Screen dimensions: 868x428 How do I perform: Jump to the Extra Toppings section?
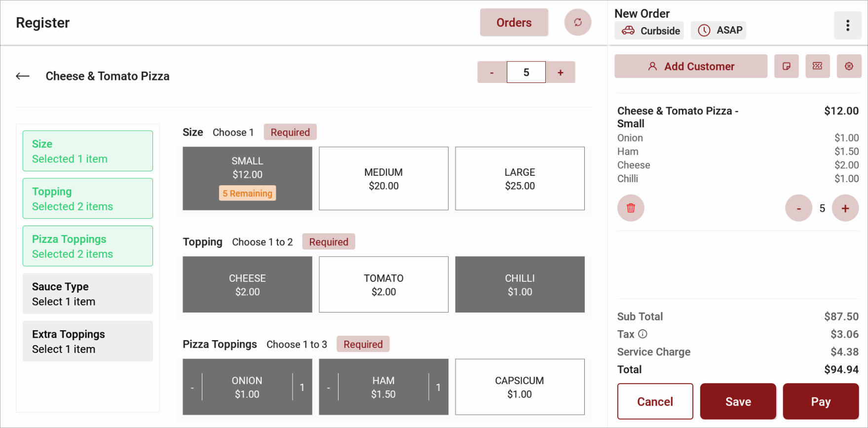88,341
